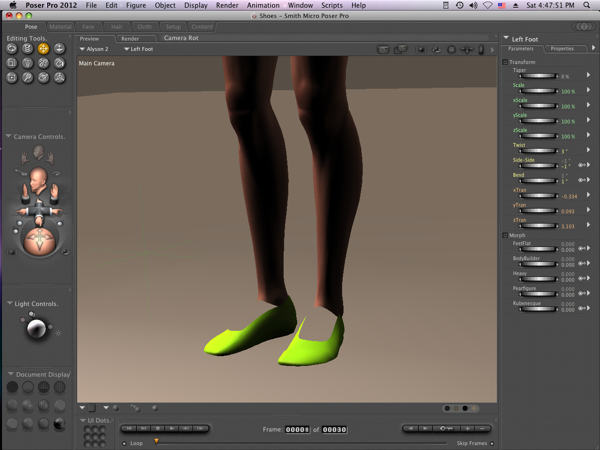Select the highlighted Translate/Pull editing tool
The height and width of the screenshot is (450, 600).
point(43,48)
